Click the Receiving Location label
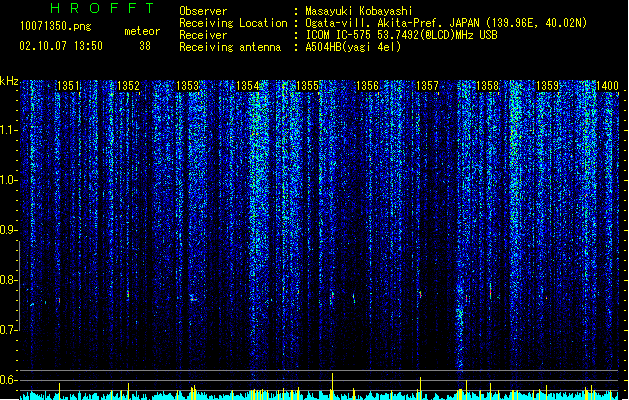Viewport: 629px width, 400px height. click(233, 23)
